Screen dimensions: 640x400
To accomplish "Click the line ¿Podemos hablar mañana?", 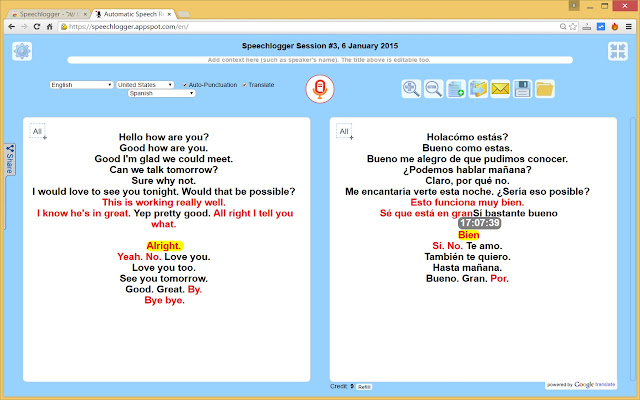I will coord(467,170).
